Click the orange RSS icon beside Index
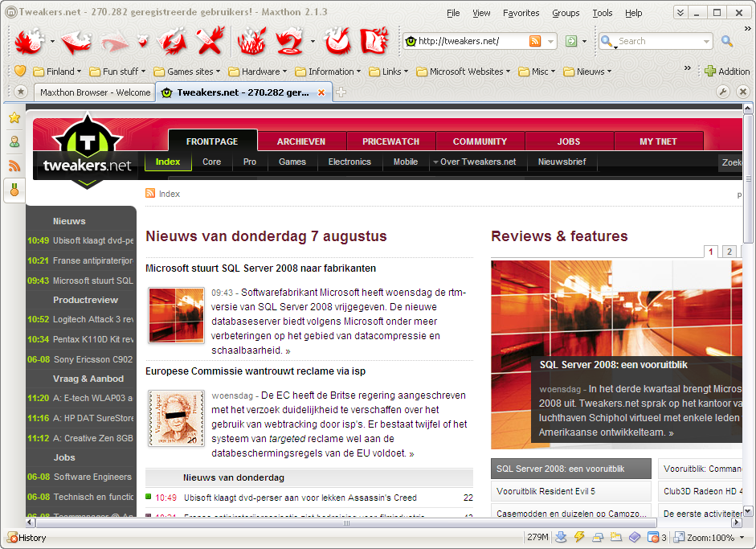The height and width of the screenshot is (549, 756). pyautogui.click(x=150, y=194)
